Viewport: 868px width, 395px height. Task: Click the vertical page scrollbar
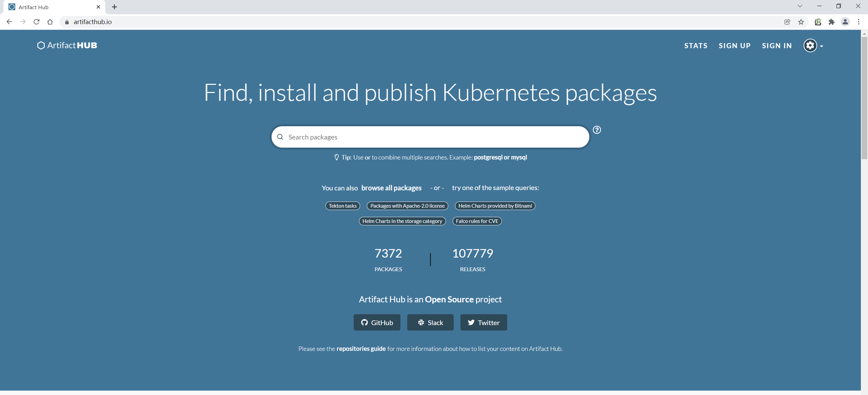pyautogui.click(x=864, y=98)
